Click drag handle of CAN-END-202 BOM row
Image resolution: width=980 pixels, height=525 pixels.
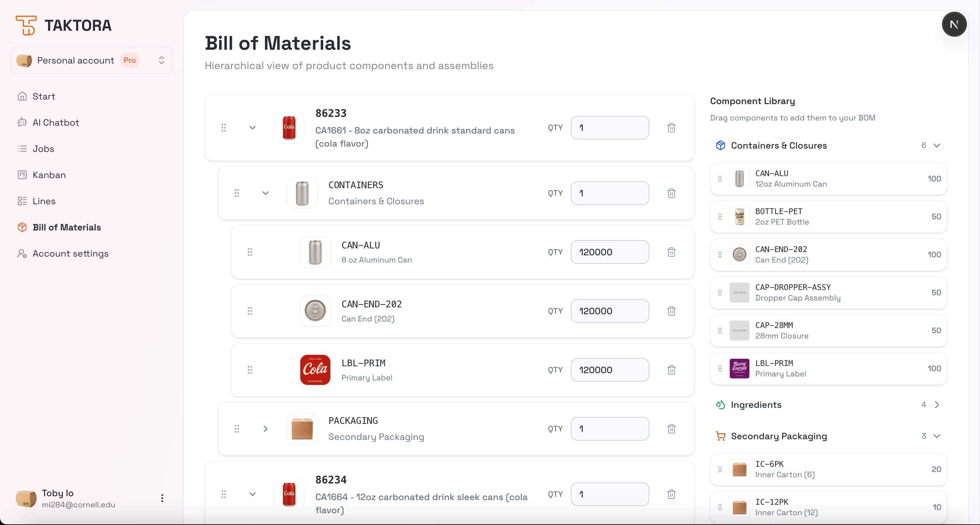coord(250,311)
